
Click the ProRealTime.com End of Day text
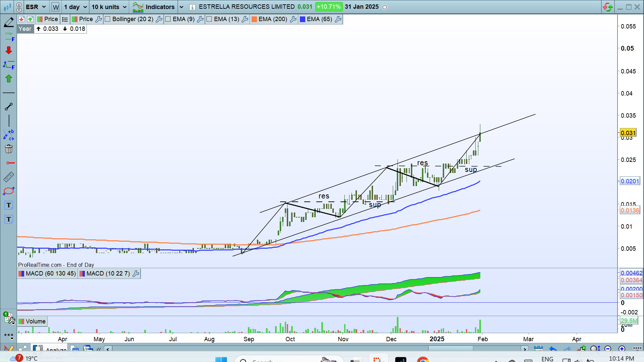point(56,265)
